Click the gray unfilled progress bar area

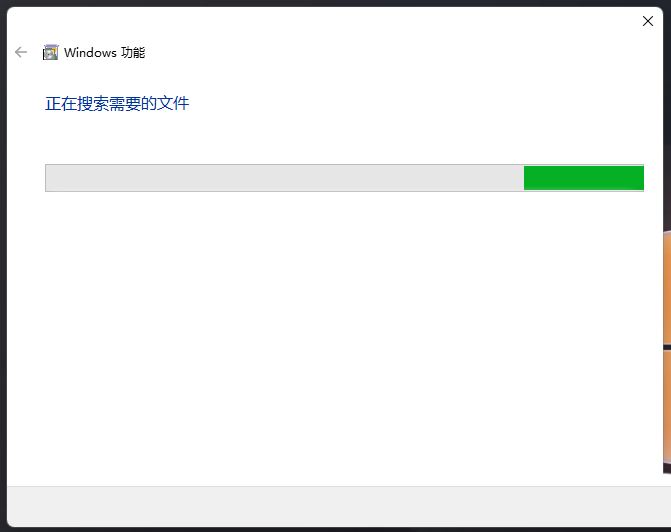[x=285, y=178]
